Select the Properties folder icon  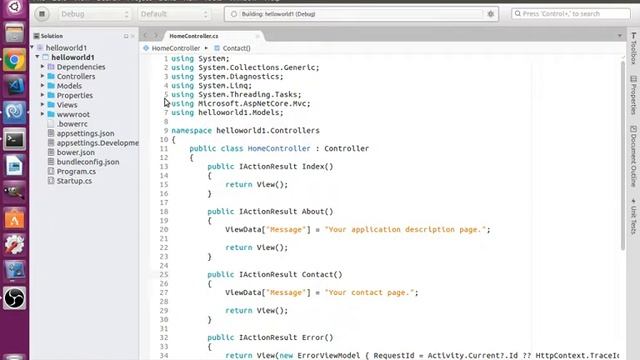(51, 96)
